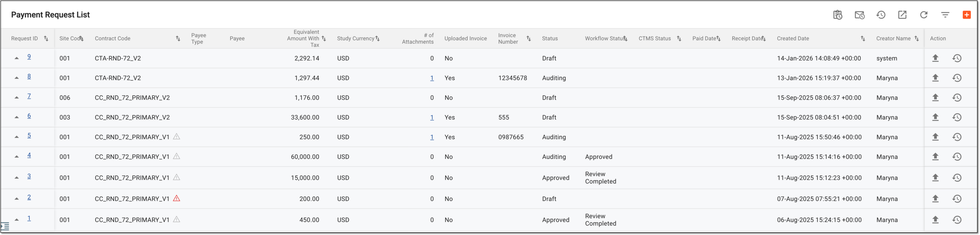The image size is (980, 235).
Task: Select the 'system' creator name cell
Action: coord(887,58)
